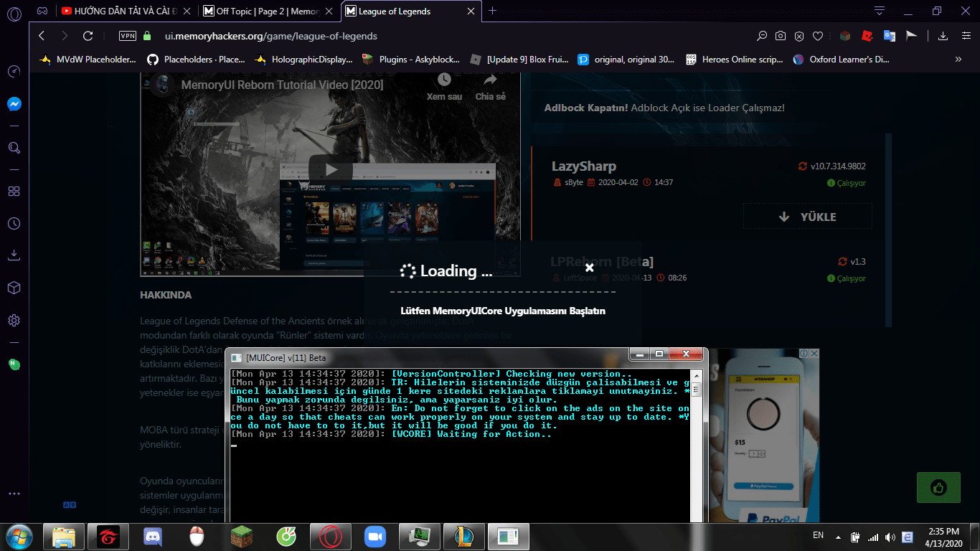Open the GX Corner gamepad icon
Image resolution: width=980 pixels, height=551 pixels.
[44, 11]
